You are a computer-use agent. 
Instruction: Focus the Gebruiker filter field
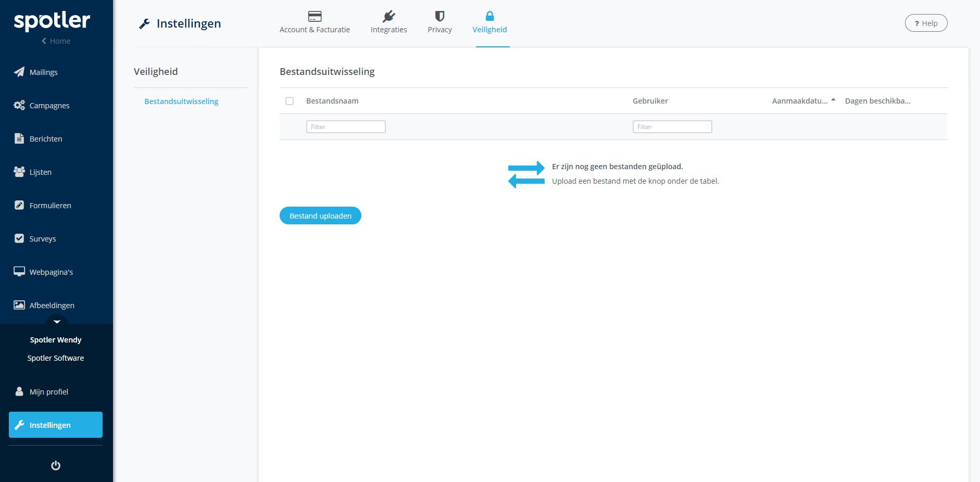click(x=672, y=127)
